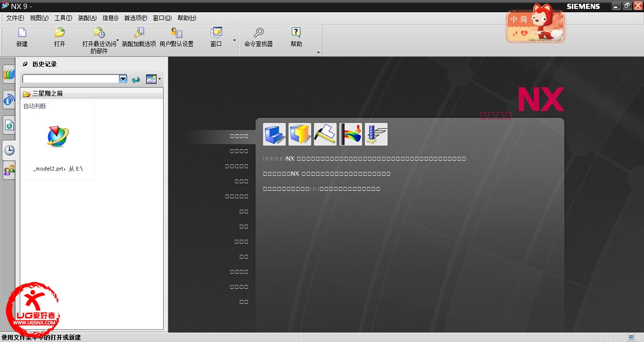The width and height of the screenshot is (644, 342).
Task: Open the 帮助(H) menu
Action: (187, 18)
